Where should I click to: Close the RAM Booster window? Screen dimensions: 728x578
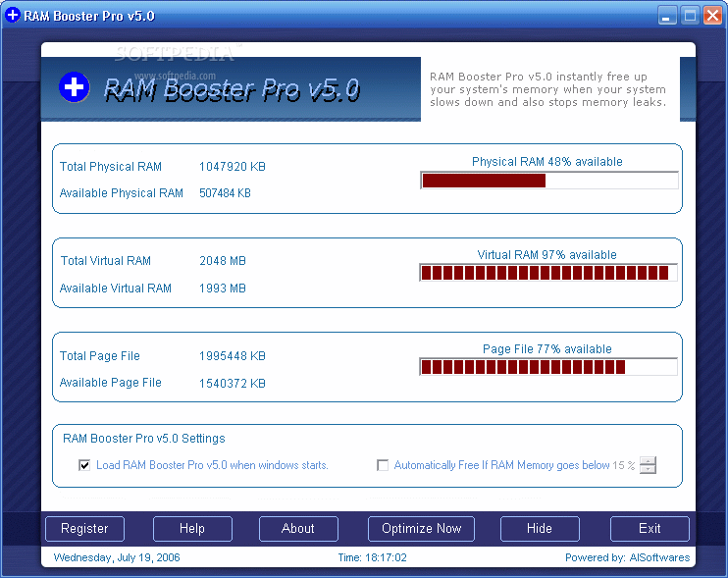pyautogui.click(x=712, y=16)
